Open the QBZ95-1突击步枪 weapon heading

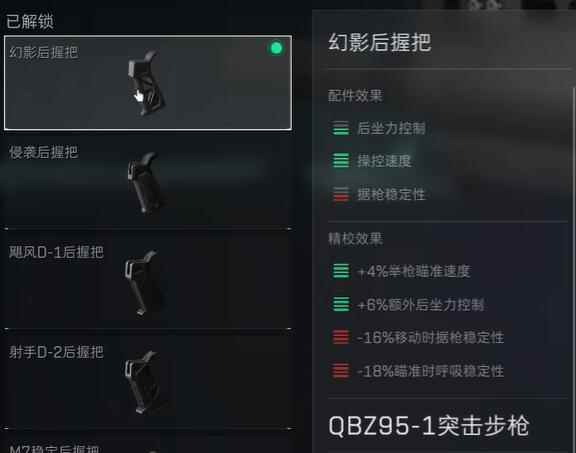point(428,426)
